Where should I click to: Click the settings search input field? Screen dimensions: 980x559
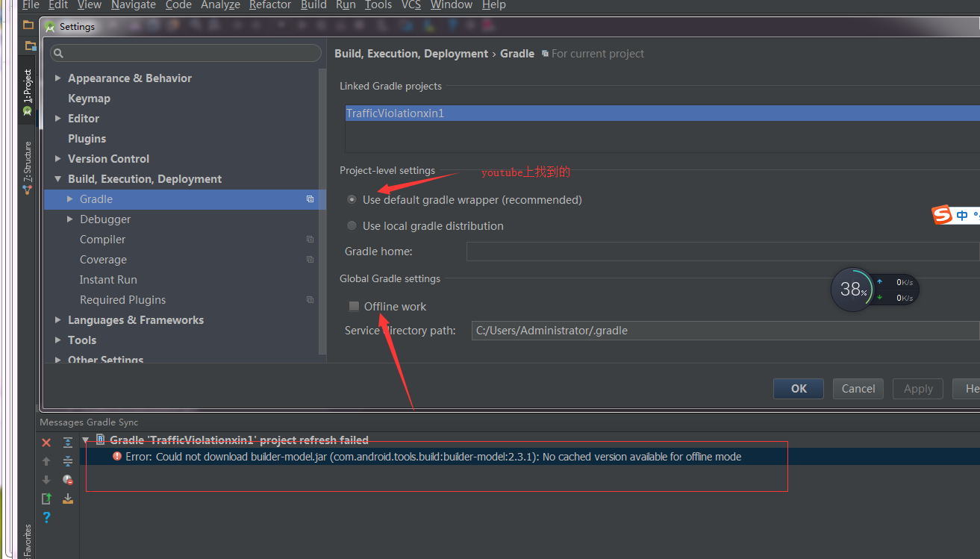pyautogui.click(x=186, y=53)
